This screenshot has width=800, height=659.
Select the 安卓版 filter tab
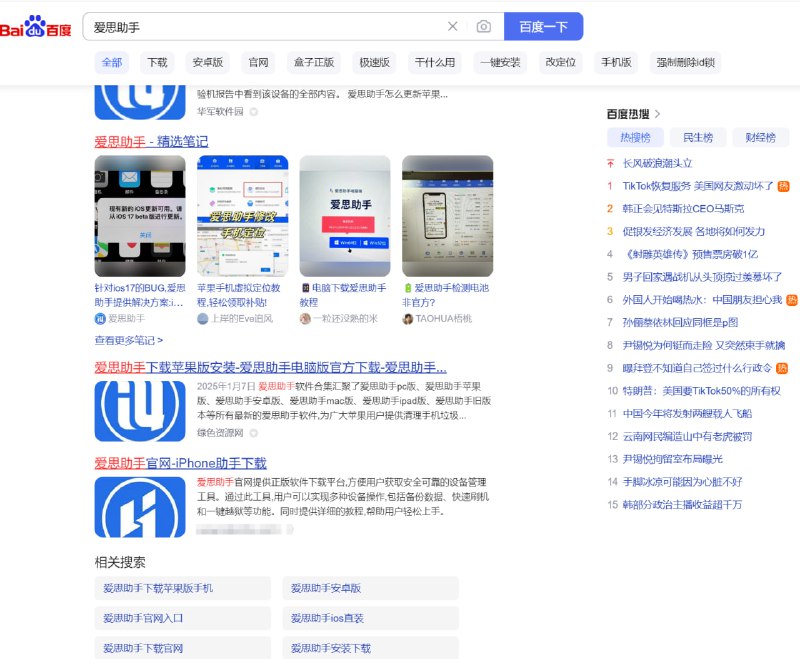[x=208, y=63]
